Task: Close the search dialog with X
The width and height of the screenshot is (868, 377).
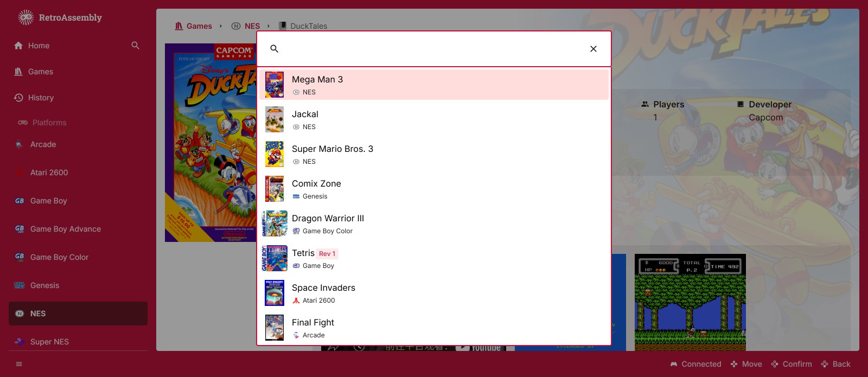Action: click(593, 49)
